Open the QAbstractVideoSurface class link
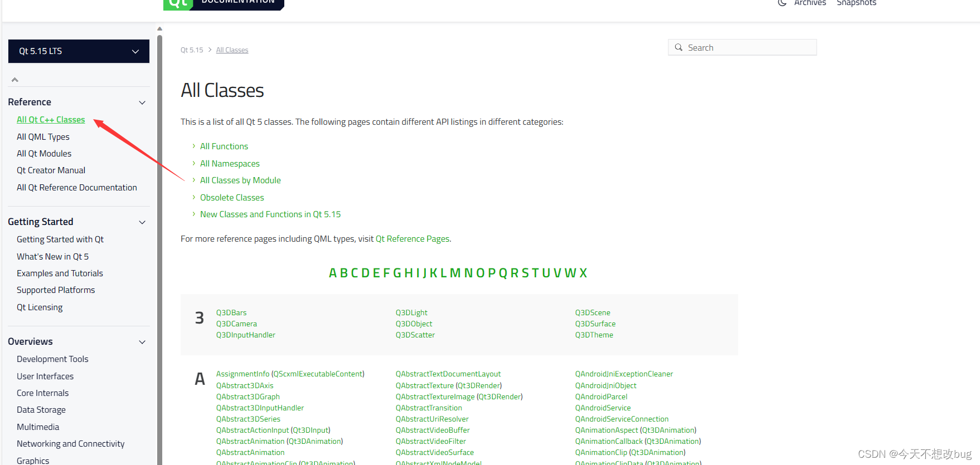Screen dimensions: 980x465 [x=435, y=453]
